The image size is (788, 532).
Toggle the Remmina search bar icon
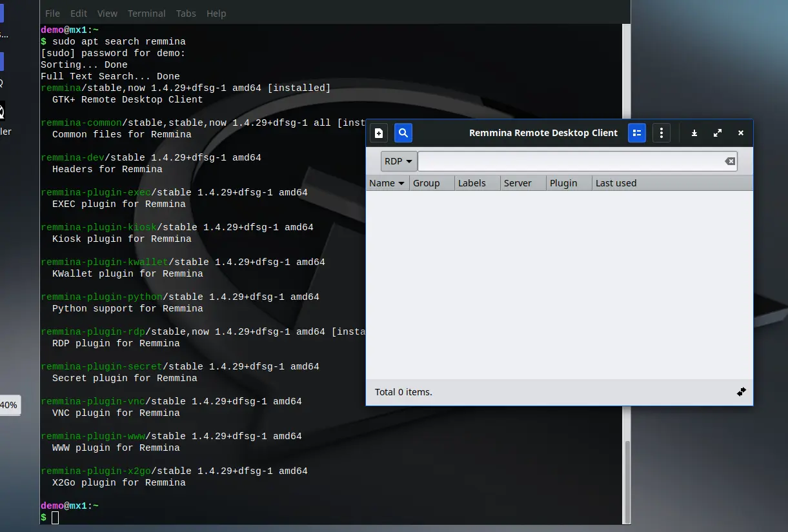click(403, 133)
